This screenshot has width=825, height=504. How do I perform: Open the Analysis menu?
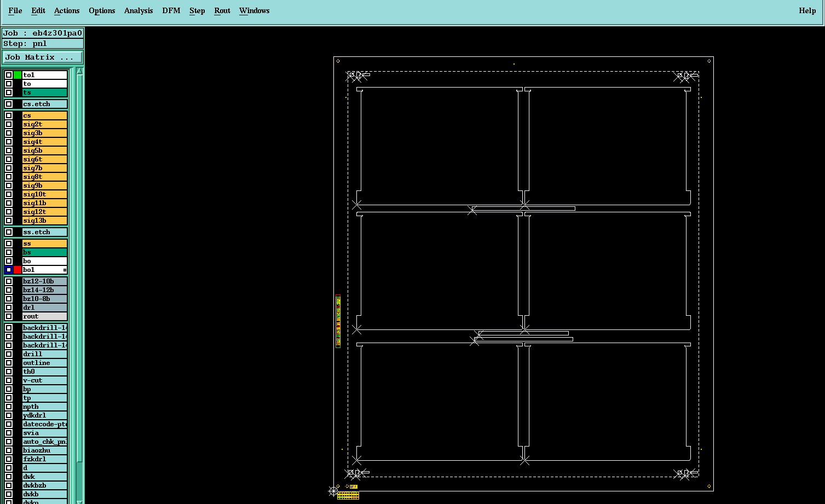pos(139,10)
